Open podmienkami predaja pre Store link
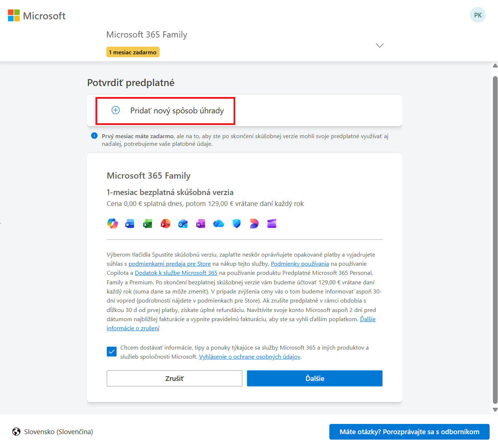Screen dimensions: 498x448 170,264
